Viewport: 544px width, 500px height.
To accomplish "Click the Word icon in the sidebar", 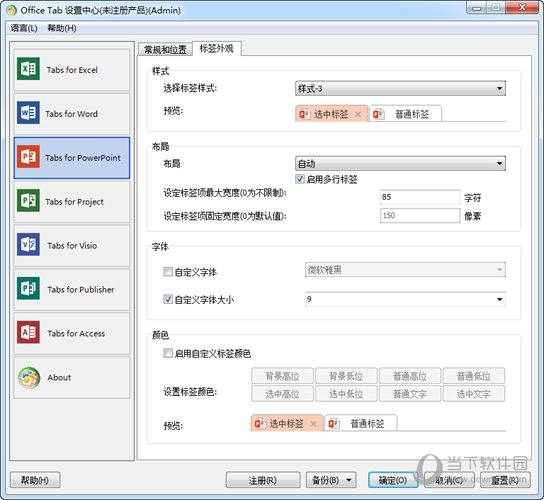I will click(28, 112).
